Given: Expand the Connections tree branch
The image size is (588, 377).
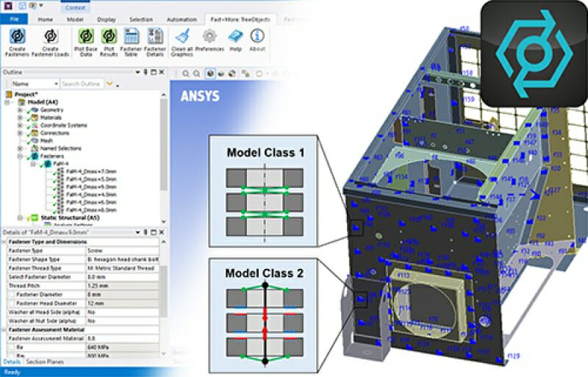Looking at the screenshot, I should pos(21,133).
